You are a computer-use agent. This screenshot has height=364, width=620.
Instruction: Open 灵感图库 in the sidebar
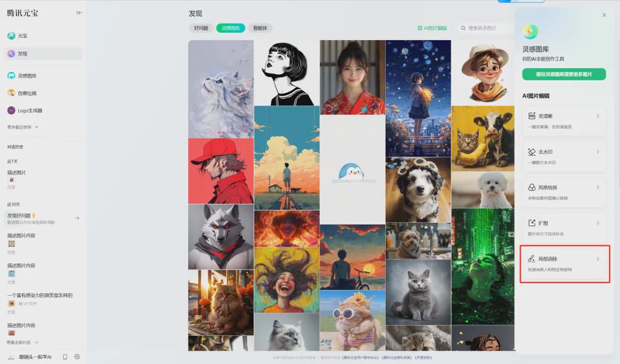pyautogui.click(x=27, y=76)
